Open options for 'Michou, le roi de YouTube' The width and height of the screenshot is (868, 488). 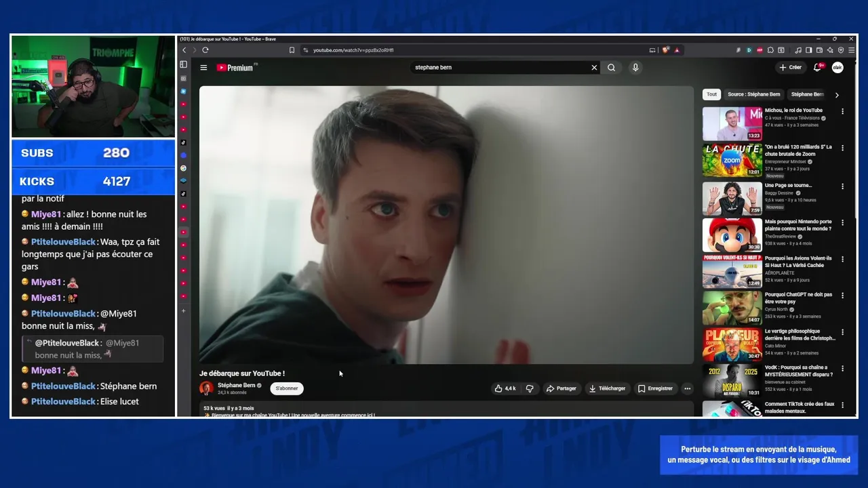click(x=843, y=112)
